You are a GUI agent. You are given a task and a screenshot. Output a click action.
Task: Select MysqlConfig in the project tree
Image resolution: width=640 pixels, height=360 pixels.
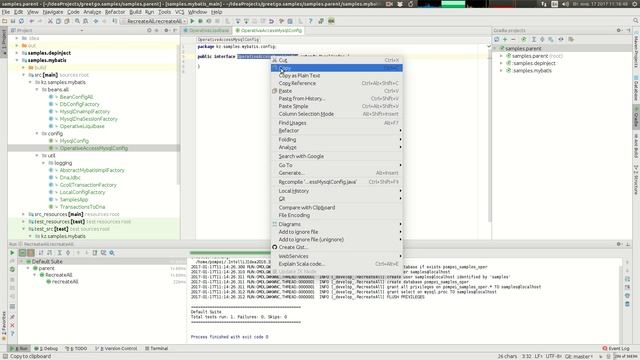[x=74, y=141]
